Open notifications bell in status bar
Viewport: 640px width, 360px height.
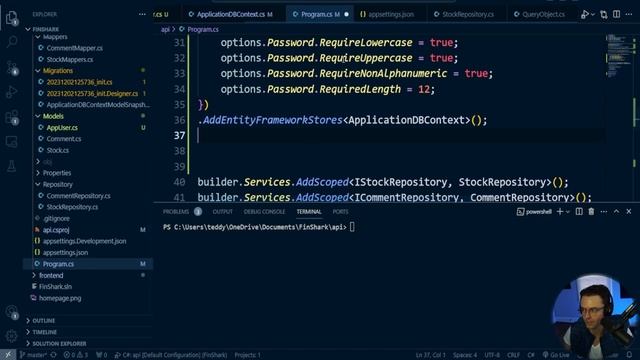[629, 355]
